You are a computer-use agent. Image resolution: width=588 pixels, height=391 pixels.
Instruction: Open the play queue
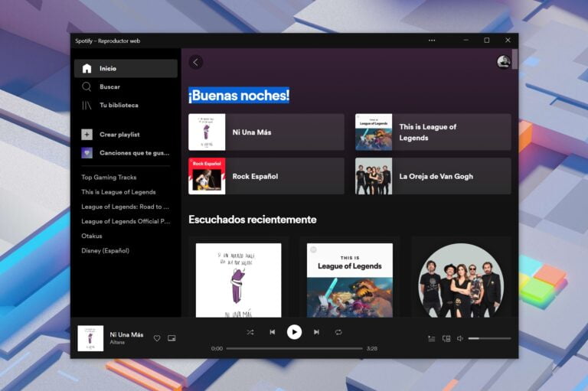tap(432, 338)
